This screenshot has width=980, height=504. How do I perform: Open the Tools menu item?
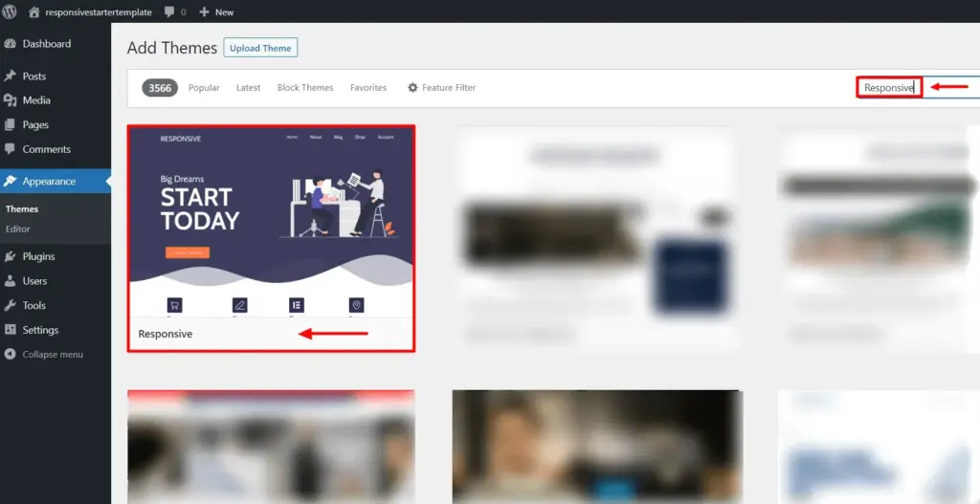click(33, 306)
